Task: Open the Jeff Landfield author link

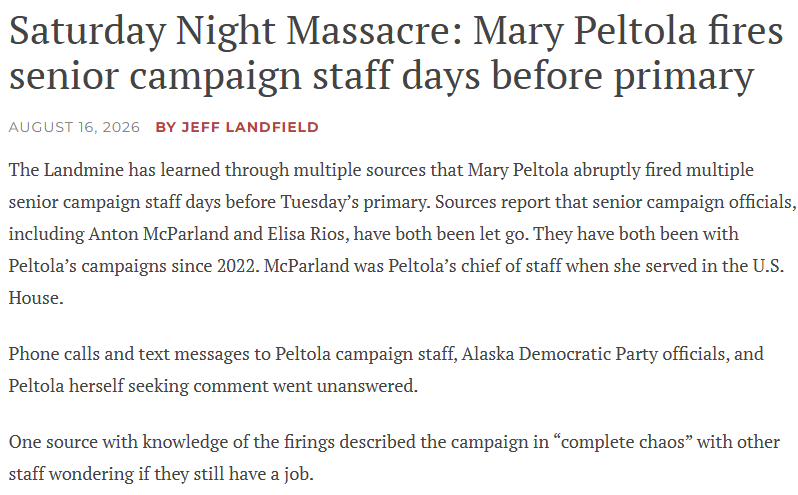Action: (250, 127)
